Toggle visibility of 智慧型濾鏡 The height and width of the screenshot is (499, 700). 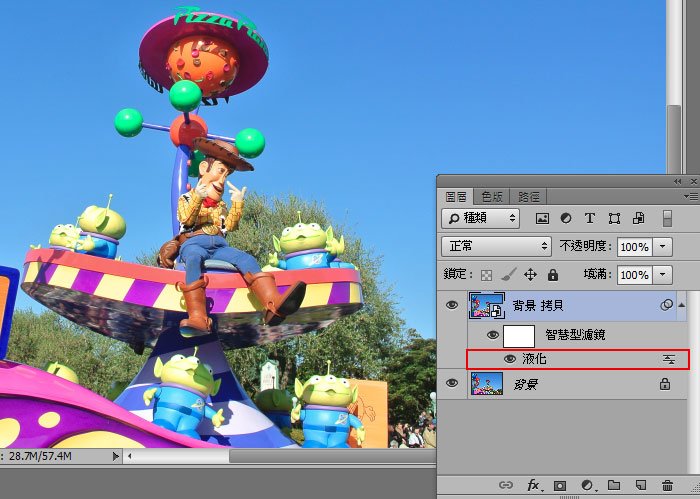492,335
